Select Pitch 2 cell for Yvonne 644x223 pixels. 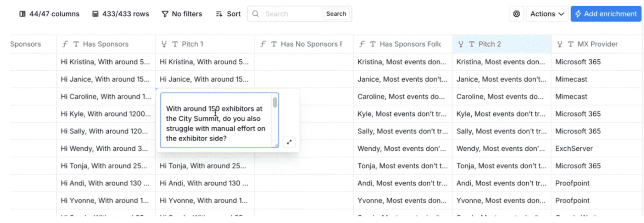point(502,201)
